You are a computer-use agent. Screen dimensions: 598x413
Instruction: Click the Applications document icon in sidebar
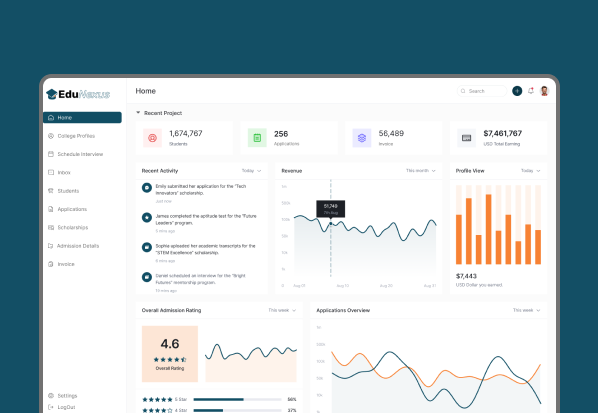pos(51,209)
